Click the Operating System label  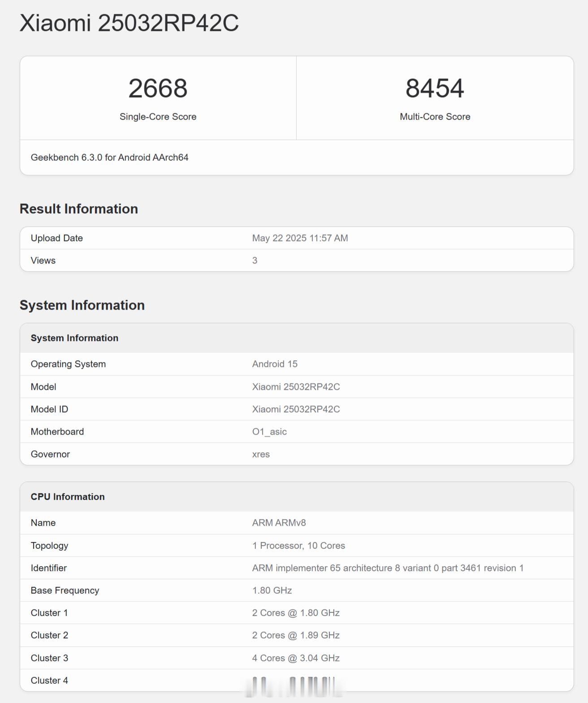point(68,364)
